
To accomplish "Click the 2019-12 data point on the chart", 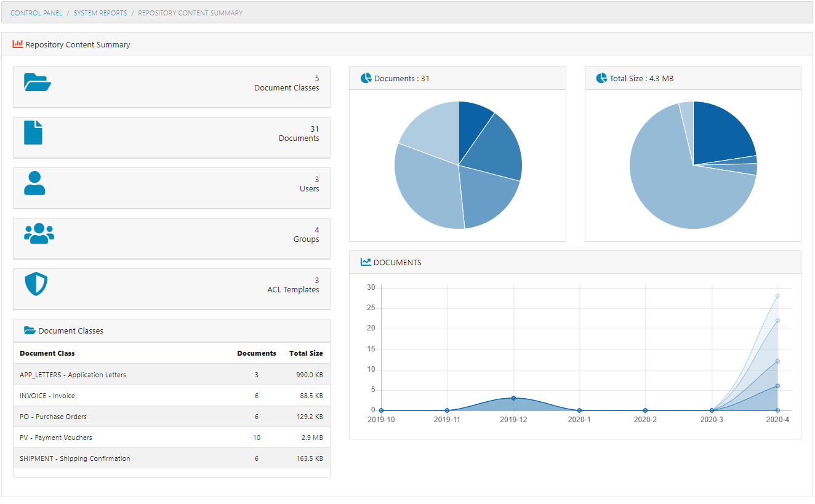I will click(x=513, y=398).
